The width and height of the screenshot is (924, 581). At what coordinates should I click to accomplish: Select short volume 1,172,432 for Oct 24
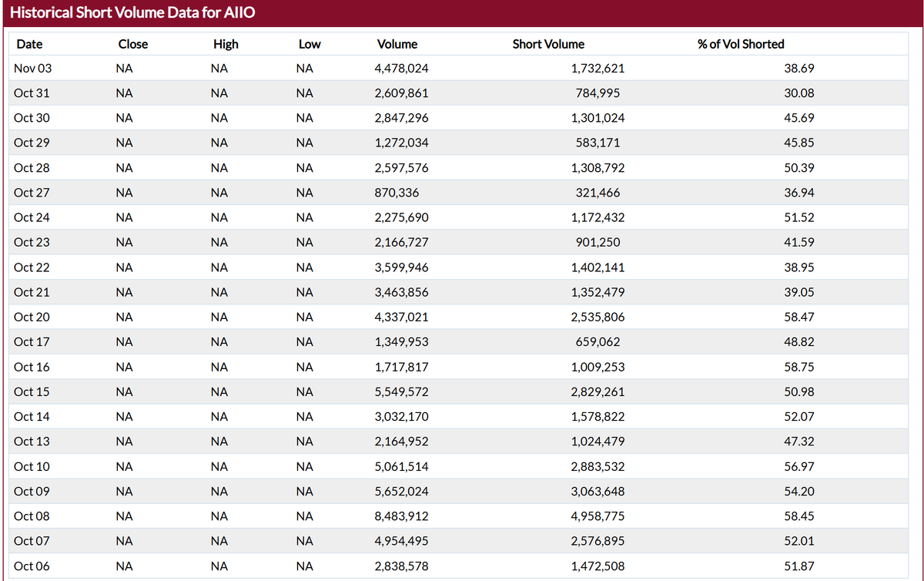(x=598, y=217)
